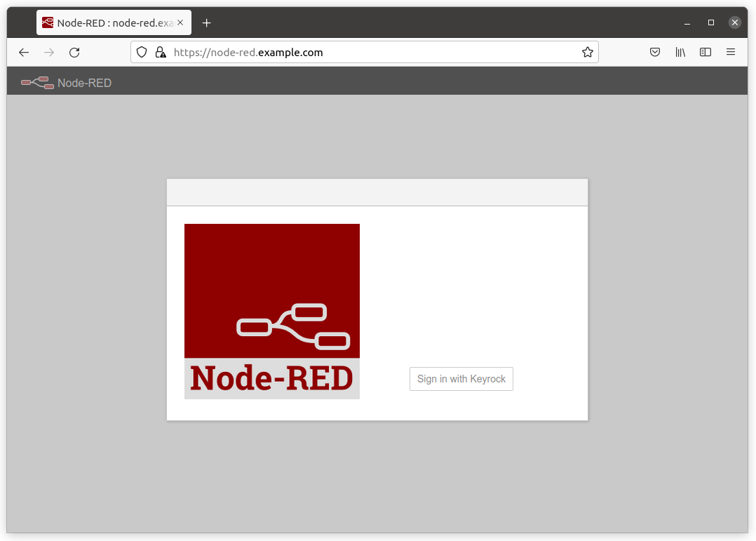The image size is (756, 541).
Task: Save page to Pocket
Action: click(655, 52)
